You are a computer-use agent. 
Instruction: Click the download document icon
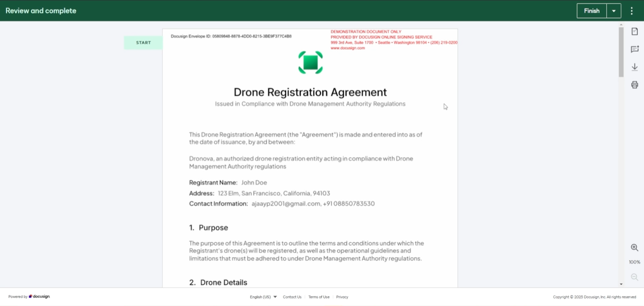click(635, 67)
